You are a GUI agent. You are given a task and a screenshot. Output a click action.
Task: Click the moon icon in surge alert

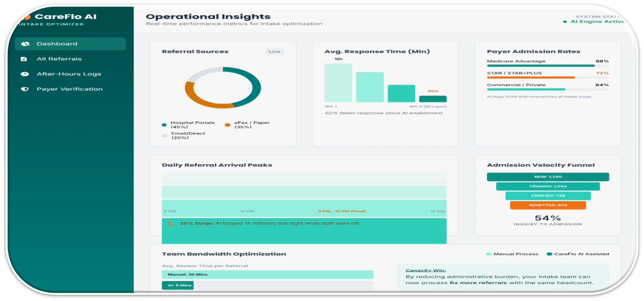(x=170, y=223)
